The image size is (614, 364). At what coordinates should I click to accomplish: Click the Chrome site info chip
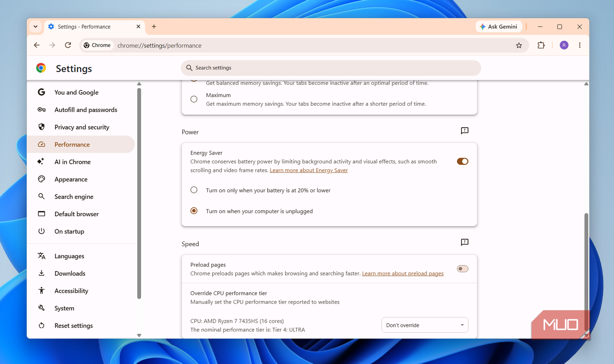(x=97, y=45)
